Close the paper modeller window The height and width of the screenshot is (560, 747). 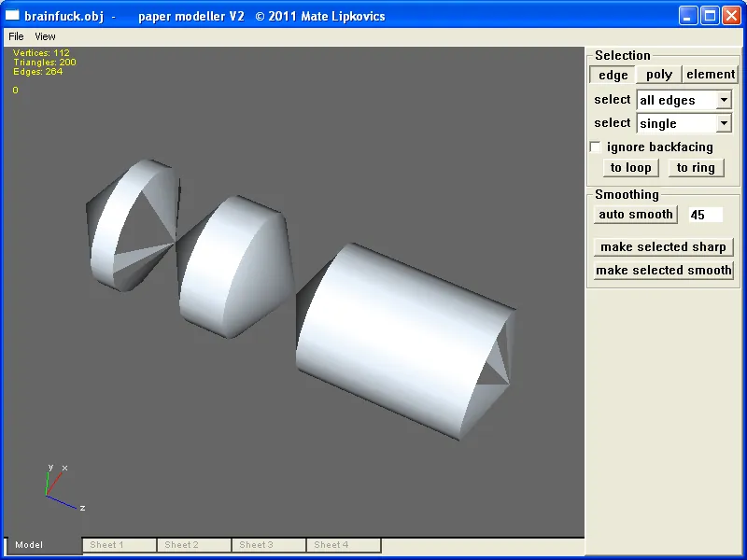pos(731,16)
